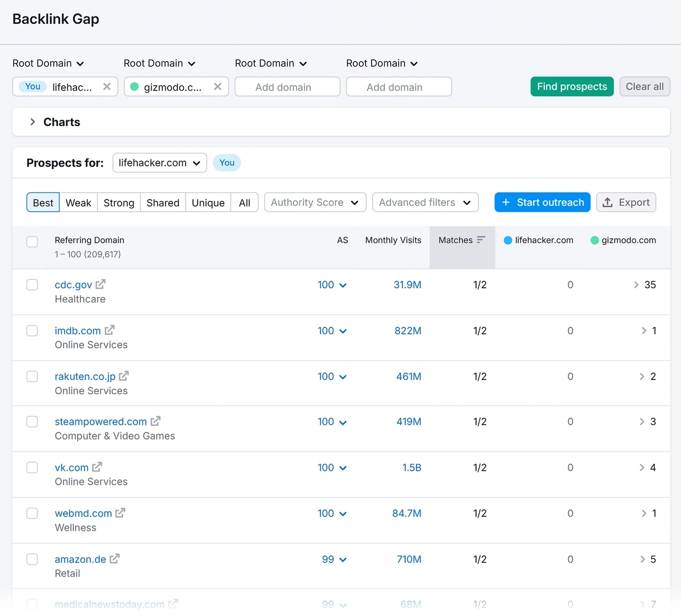Viewport: 681px width, 616px height.
Task: Check the steampowered.com row checkbox
Action: click(32, 421)
